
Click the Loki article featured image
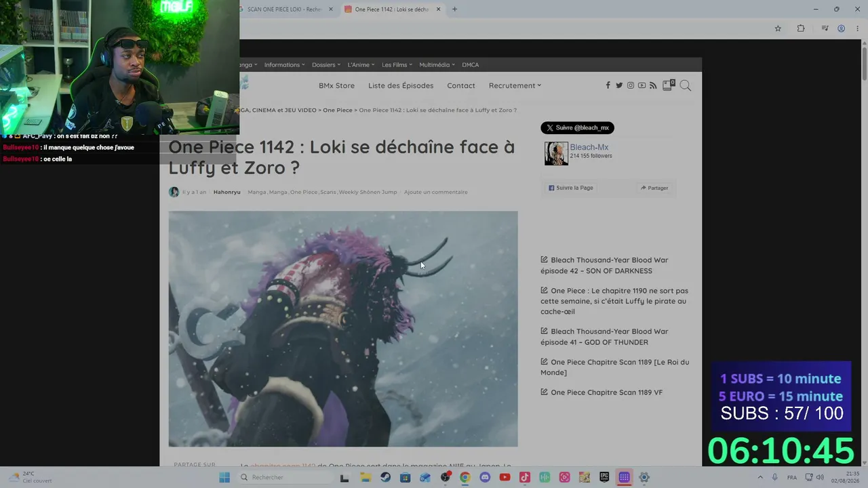click(343, 329)
